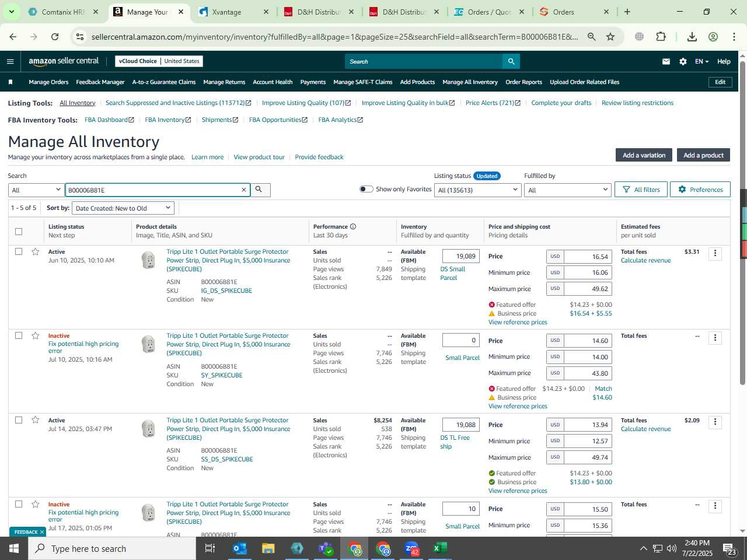Switch to the Orders / Quotes browser tab
Screen dimensions: 747x560
489,12
